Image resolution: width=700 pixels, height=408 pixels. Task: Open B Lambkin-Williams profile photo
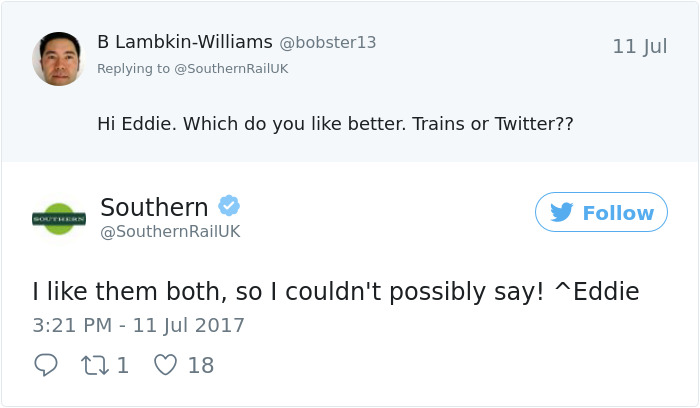(x=58, y=58)
